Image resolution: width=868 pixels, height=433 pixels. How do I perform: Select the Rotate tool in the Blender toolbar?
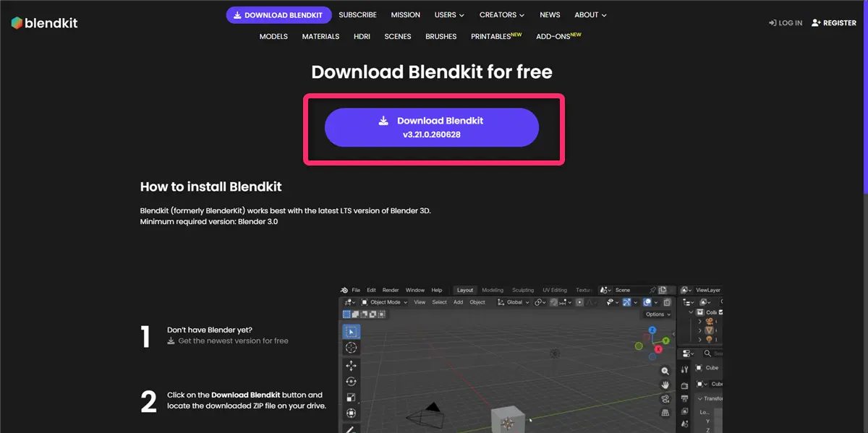click(352, 382)
